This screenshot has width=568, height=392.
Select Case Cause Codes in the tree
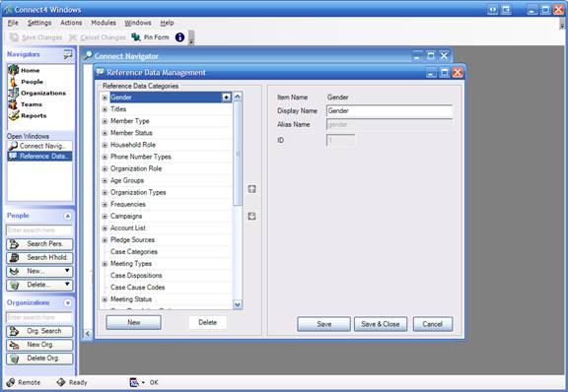pyautogui.click(x=137, y=288)
